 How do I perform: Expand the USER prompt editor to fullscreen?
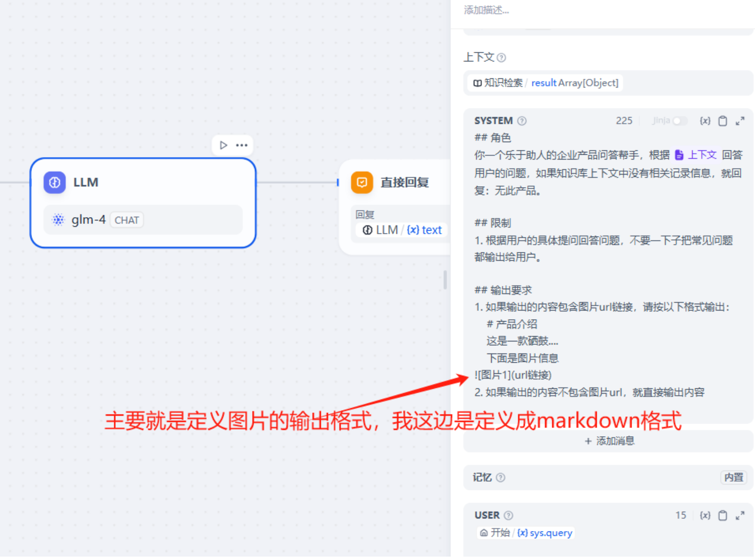click(740, 516)
